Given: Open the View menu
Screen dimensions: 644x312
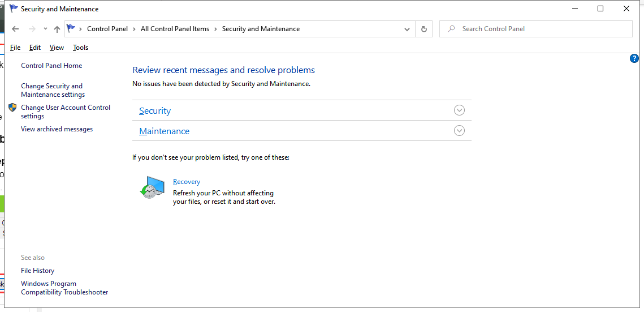Looking at the screenshot, I should point(57,47).
